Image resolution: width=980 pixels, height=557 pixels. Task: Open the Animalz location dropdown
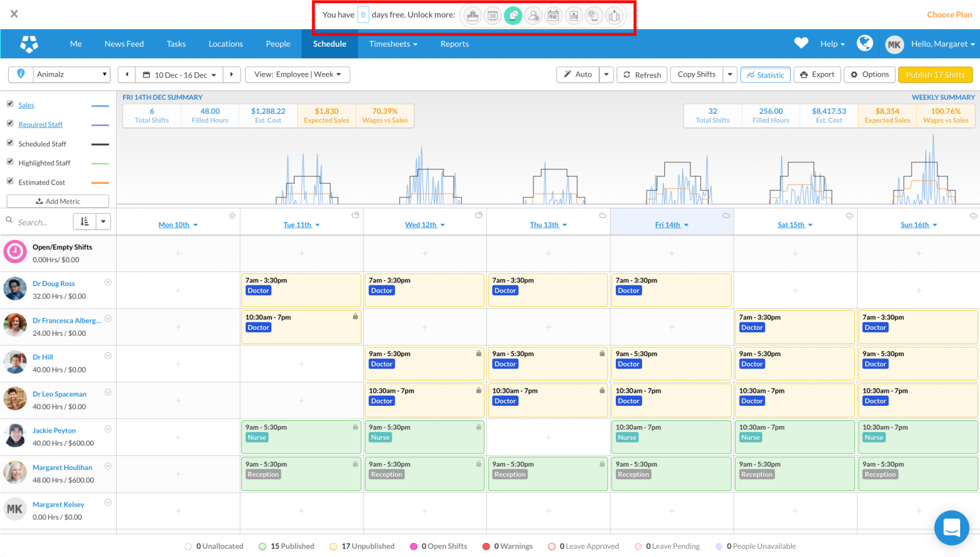pyautogui.click(x=71, y=75)
